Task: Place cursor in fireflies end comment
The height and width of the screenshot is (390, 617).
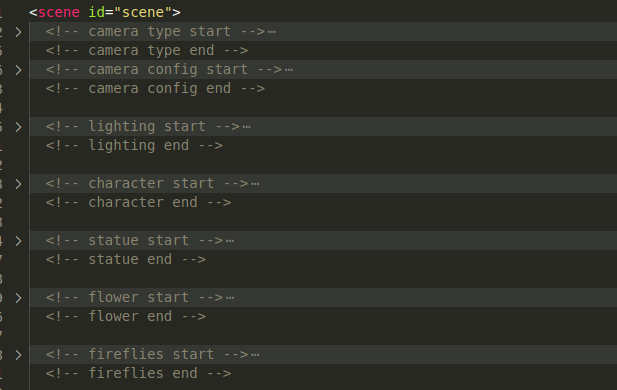Action: [x=139, y=373]
